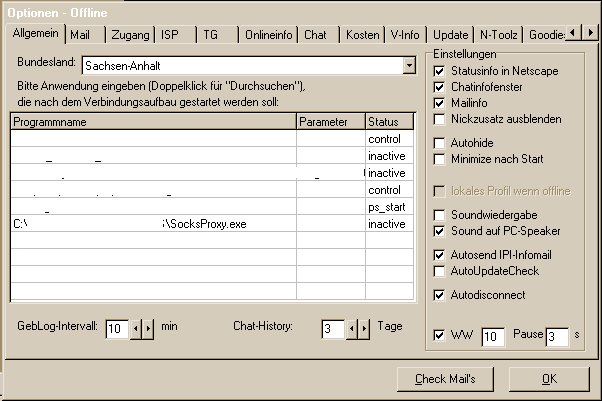Disable the Autodisconnect checkbox
602x401 pixels.
tap(439, 295)
